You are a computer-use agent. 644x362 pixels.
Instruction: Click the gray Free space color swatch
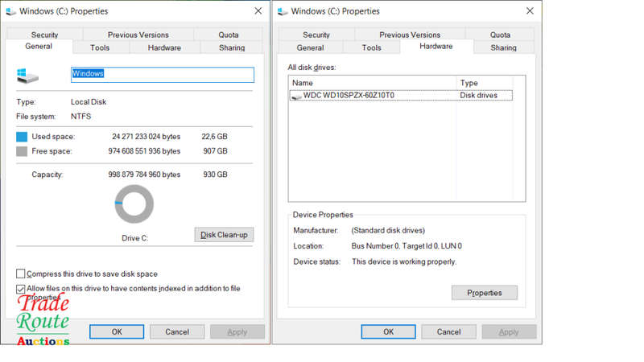22,151
